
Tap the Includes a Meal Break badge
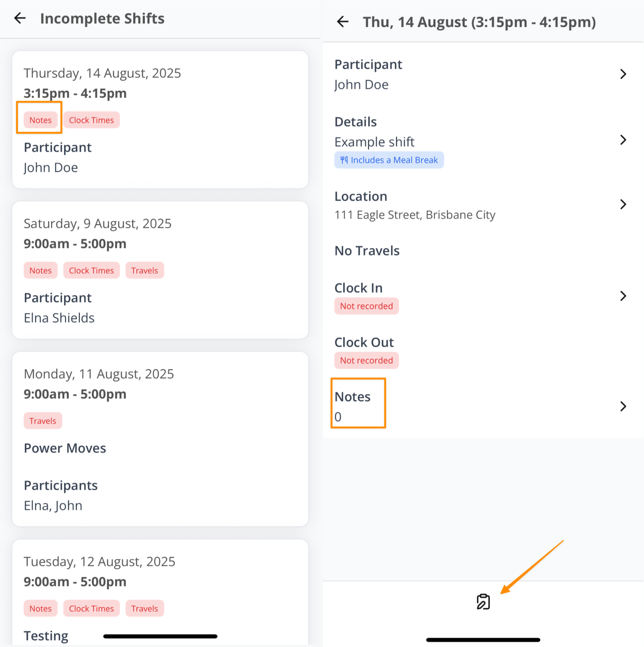[389, 160]
